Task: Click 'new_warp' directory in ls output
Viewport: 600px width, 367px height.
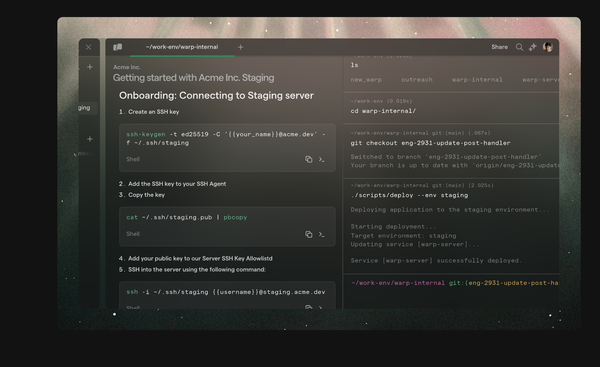Action: coord(366,80)
